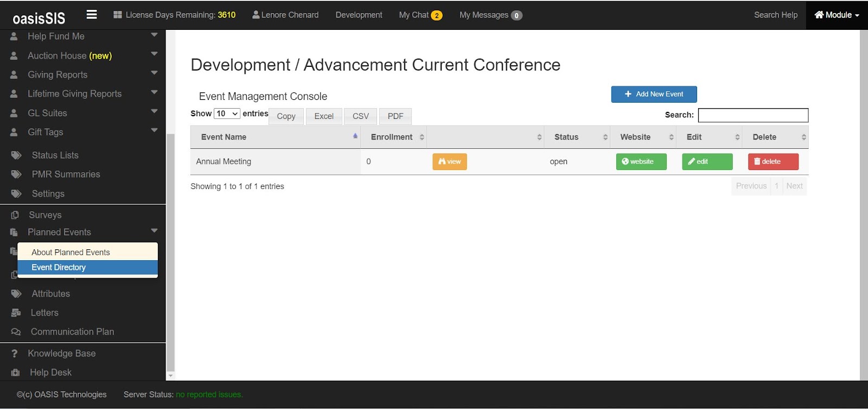Click the mailbox icon beside Letters

(x=16, y=313)
